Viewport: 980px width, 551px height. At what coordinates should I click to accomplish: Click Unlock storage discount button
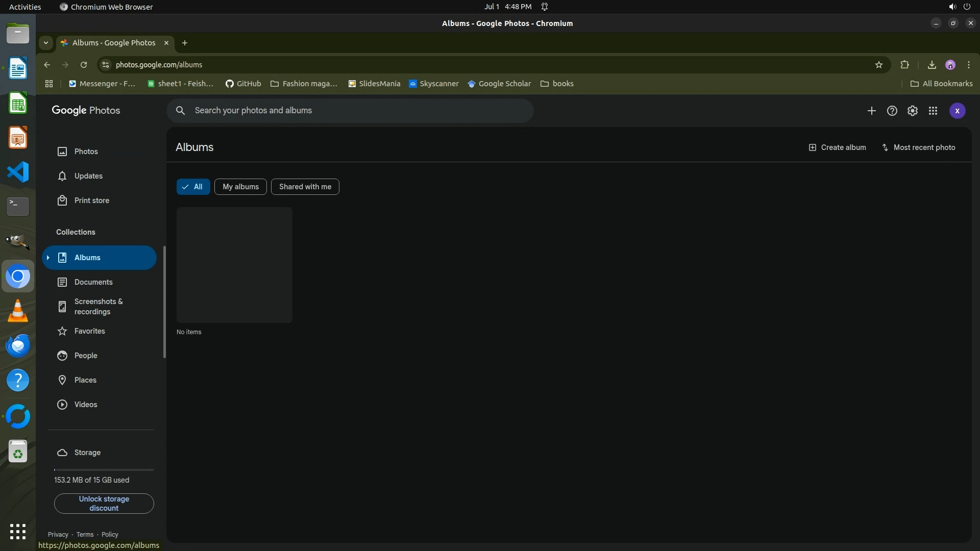(x=104, y=504)
